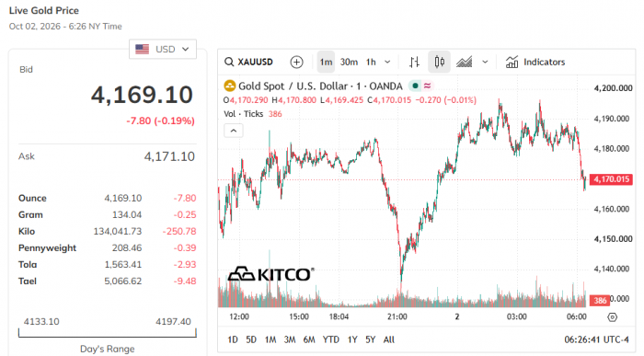Click the Tael change value -9.48

click(x=185, y=281)
